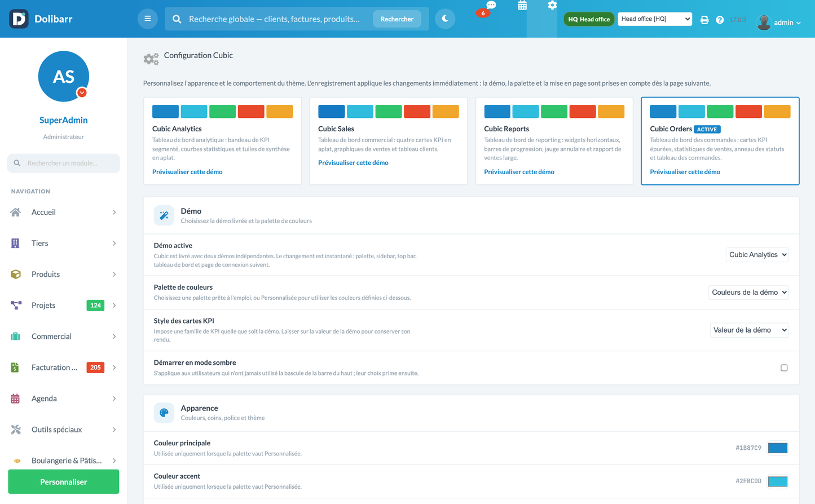
Task: Open the calendar icon in top bar
Action: point(522,6)
